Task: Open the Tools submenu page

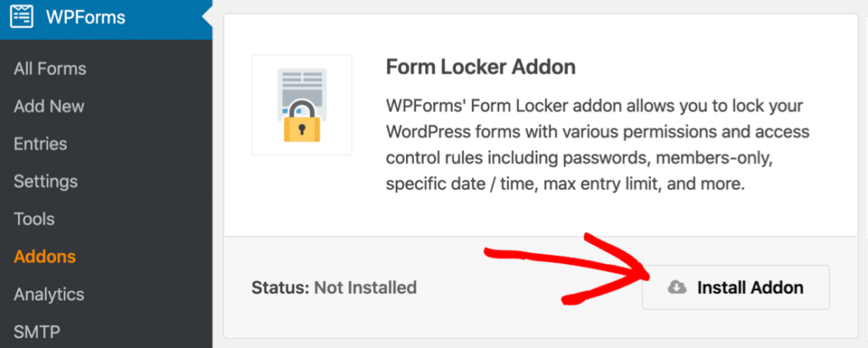Action: click(34, 218)
